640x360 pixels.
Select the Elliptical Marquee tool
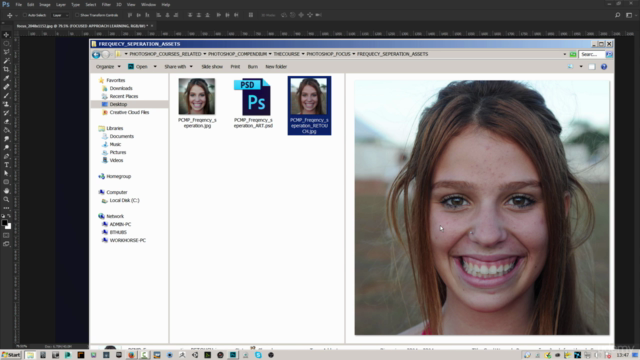pyautogui.click(x=6, y=44)
